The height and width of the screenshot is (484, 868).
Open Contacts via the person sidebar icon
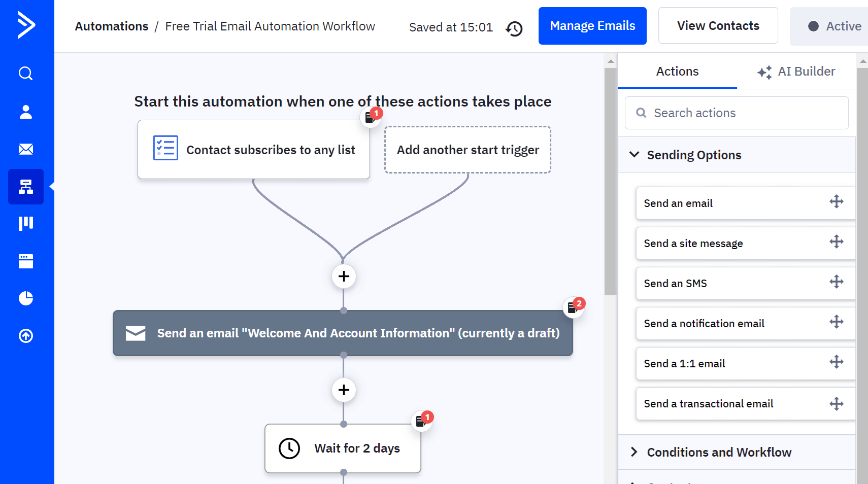pos(26,112)
